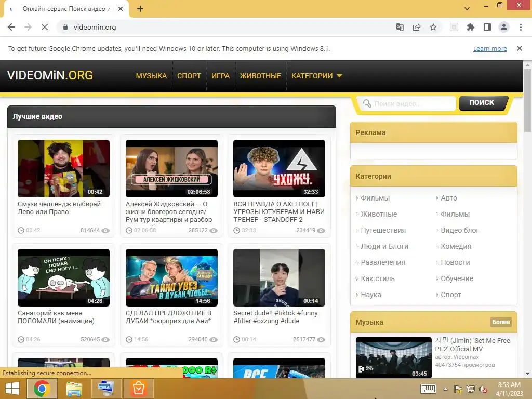
Task: Follow the Learn more link
Action: click(490, 48)
